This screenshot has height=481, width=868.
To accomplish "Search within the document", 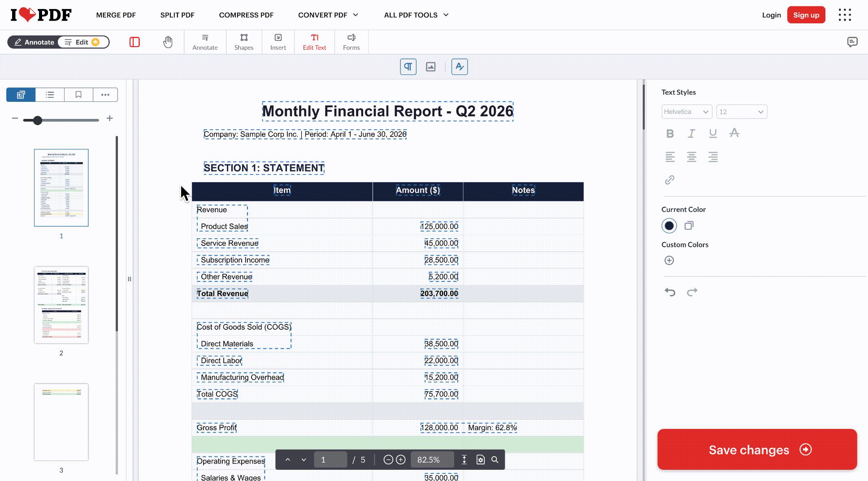I will point(495,460).
